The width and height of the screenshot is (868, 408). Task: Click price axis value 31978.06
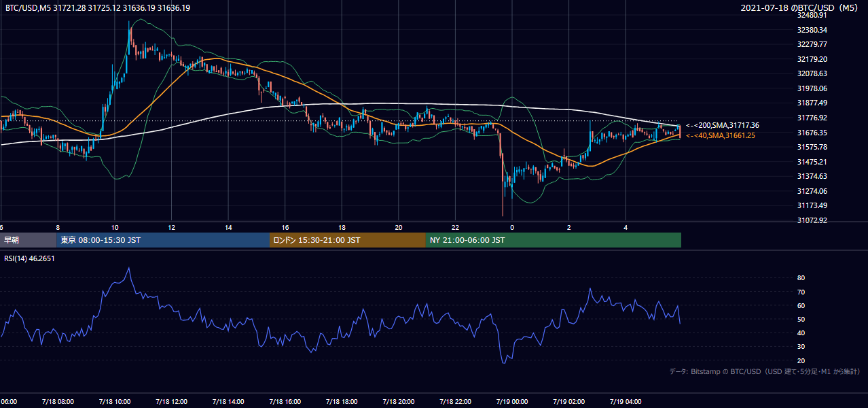coord(812,88)
